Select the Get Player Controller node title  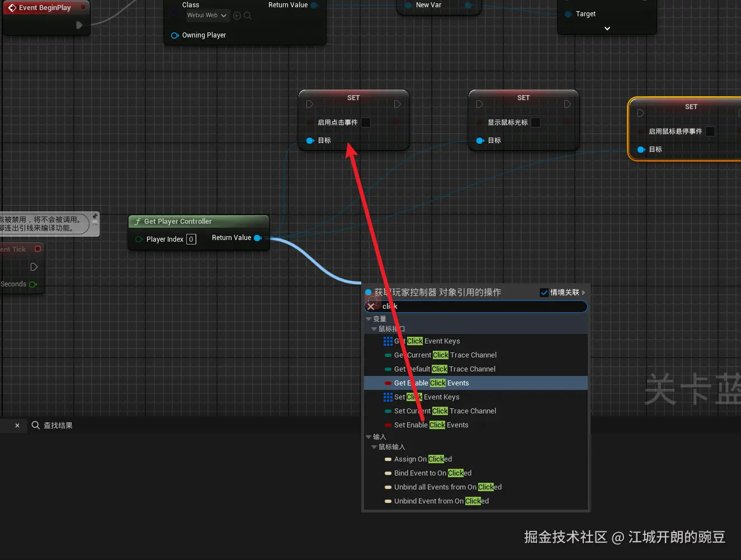[178, 222]
